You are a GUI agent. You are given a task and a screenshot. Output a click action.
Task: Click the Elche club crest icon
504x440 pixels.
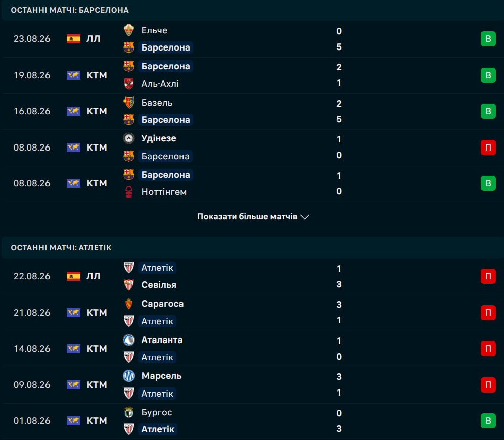tap(129, 30)
